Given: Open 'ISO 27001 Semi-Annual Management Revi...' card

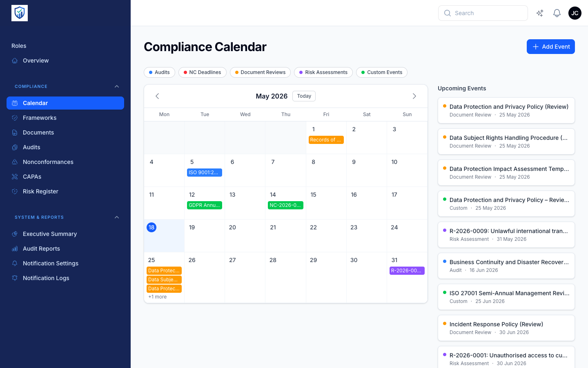Looking at the screenshot, I should pyautogui.click(x=506, y=297).
